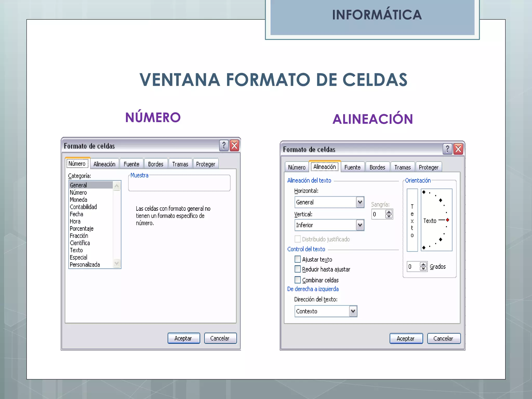This screenshot has height=399, width=532.
Task: Click help icon in right Formato de celdas dialog
Action: point(447,149)
